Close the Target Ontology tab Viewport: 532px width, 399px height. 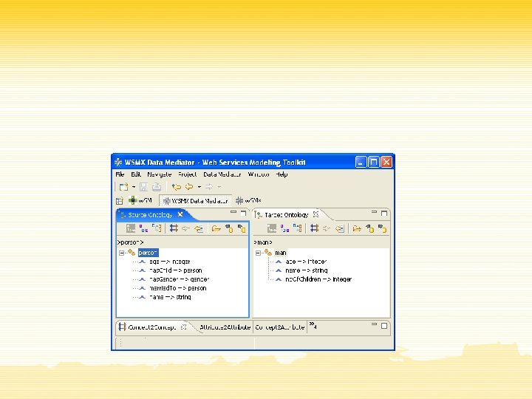(x=316, y=214)
